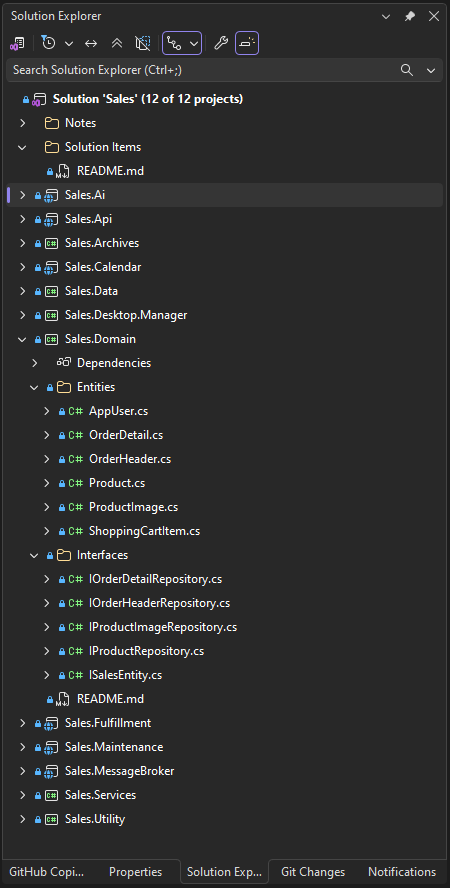This screenshot has height=888, width=450.
Task: Open the search options dropdown arrow
Action: click(x=431, y=70)
